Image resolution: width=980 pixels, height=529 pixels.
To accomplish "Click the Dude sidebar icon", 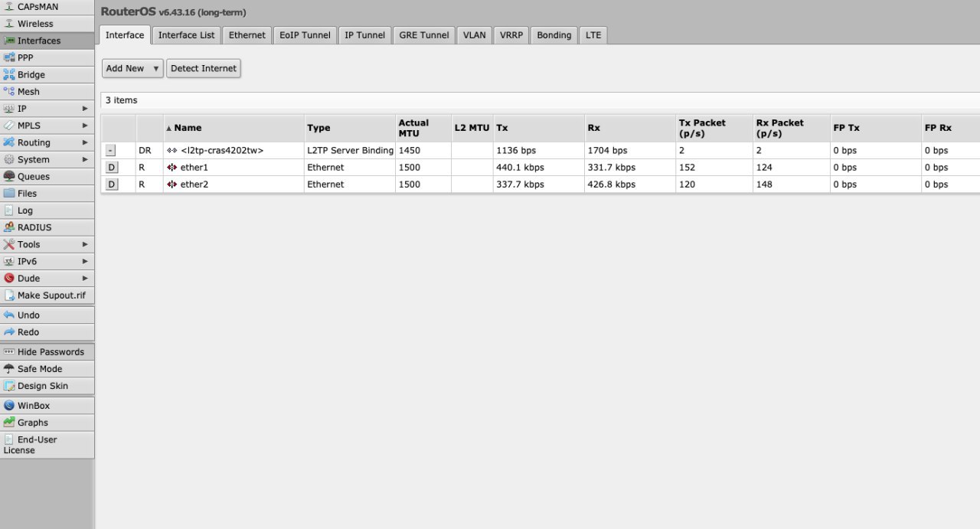I will pos(9,278).
